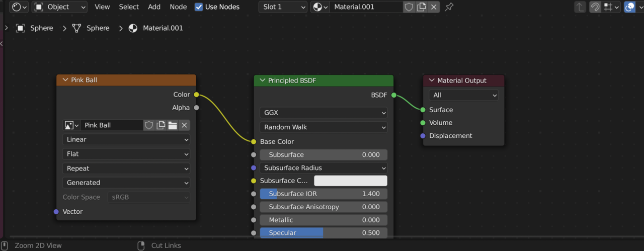Open the image browse icon in Pink Ball node
This screenshot has height=251, width=644.
[71, 125]
